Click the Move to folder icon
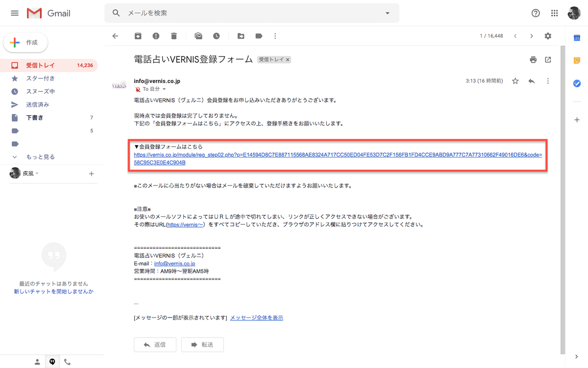 pyautogui.click(x=241, y=36)
